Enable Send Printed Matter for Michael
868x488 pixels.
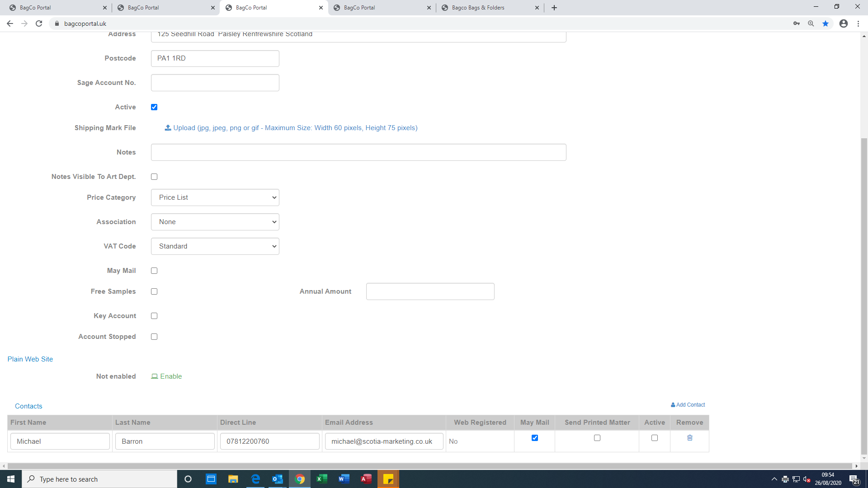597,438
